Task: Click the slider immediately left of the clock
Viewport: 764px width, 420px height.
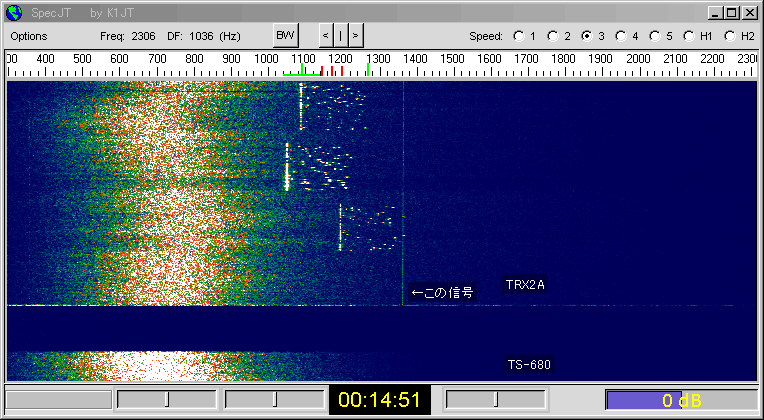Action: click(274, 400)
